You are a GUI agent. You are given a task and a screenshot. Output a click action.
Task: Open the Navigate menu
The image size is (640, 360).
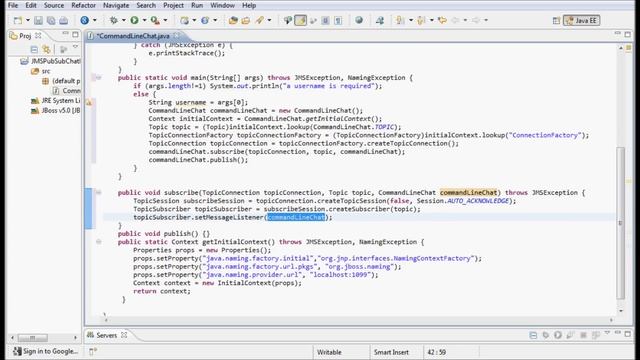pyautogui.click(x=116, y=5)
